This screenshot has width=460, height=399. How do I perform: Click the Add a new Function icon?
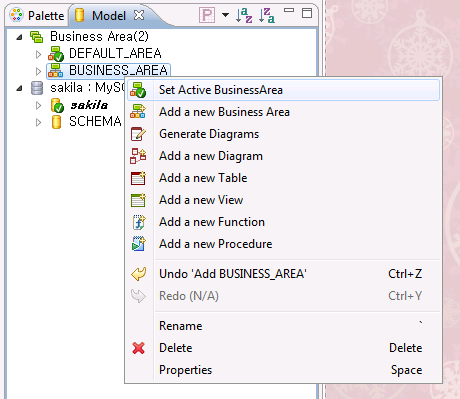[x=139, y=222]
